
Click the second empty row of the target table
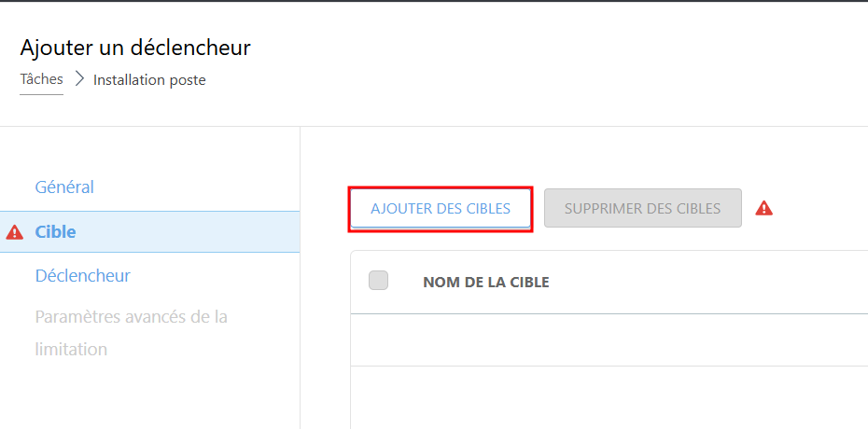tap(609, 397)
